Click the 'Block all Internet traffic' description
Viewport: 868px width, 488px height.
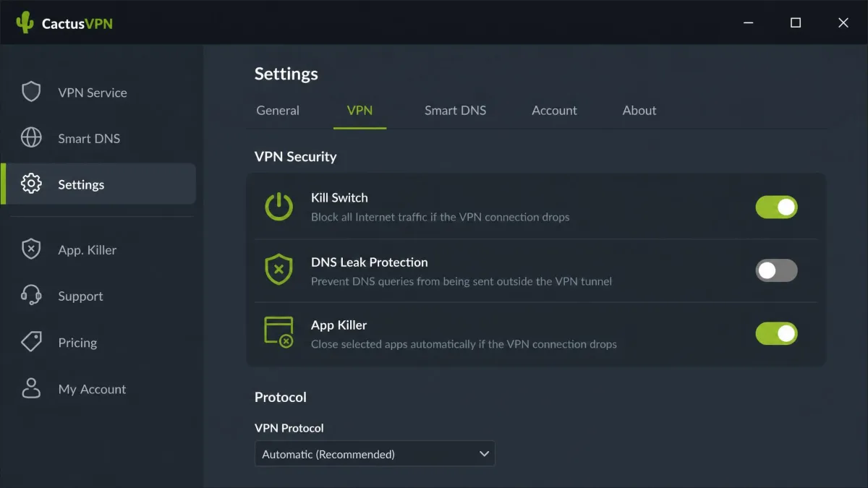click(440, 217)
